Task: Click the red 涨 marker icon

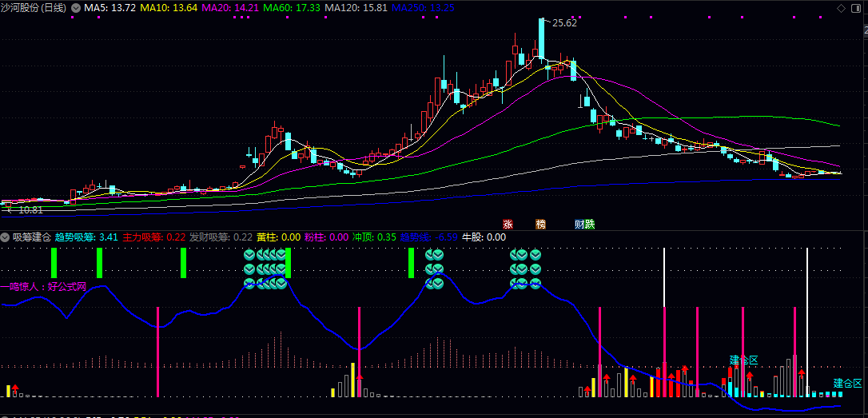Action: point(507,224)
